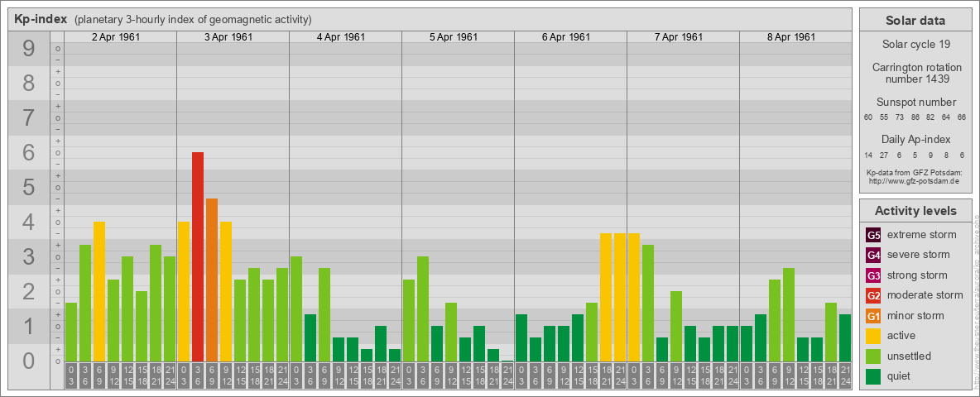This screenshot has height=397, width=980.
Task: Click the 'Solar cycle 19' text
Action: [915, 45]
